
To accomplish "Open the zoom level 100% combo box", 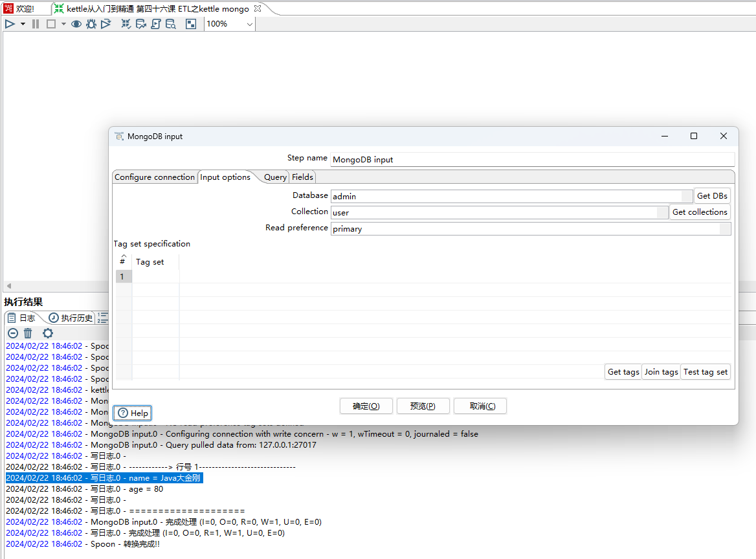I will click(229, 24).
